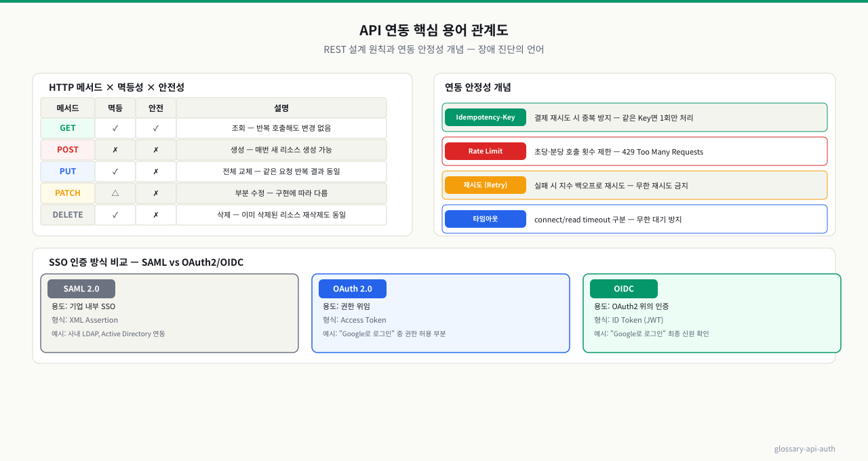The height and width of the screenshot is (461, 868).
Task: Click the POST method label
Action: 68,150
